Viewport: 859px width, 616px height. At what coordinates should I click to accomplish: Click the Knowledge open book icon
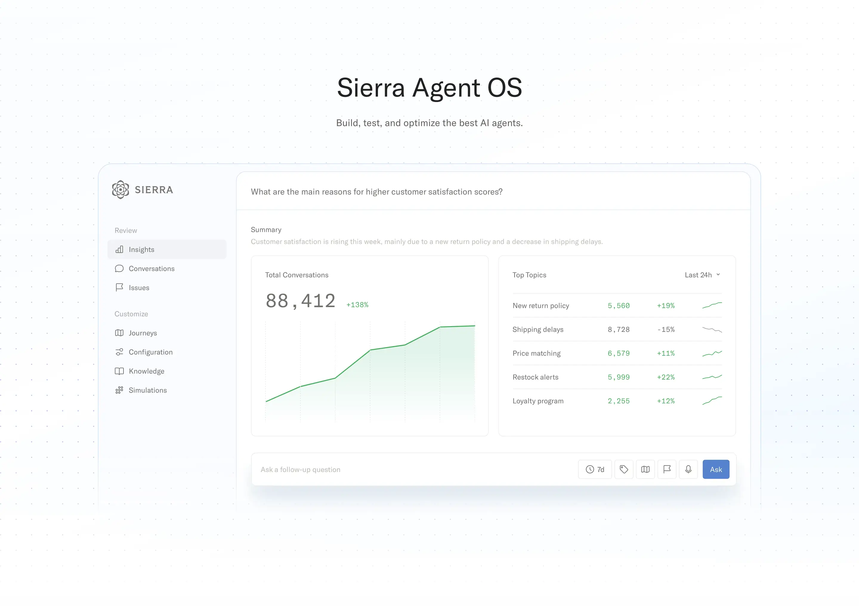[x=119, y=371]
